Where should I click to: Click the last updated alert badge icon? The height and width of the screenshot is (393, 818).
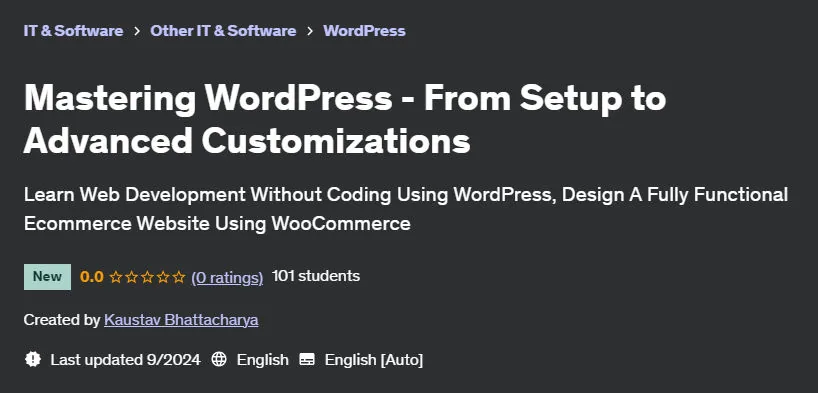pyautogui.click(x=33, y=359)
